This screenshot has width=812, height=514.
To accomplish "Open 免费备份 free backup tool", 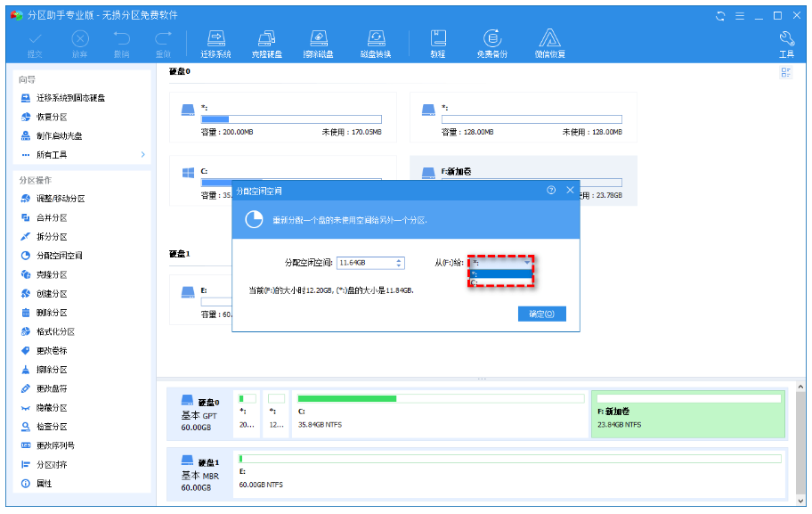I will point(492,45).
